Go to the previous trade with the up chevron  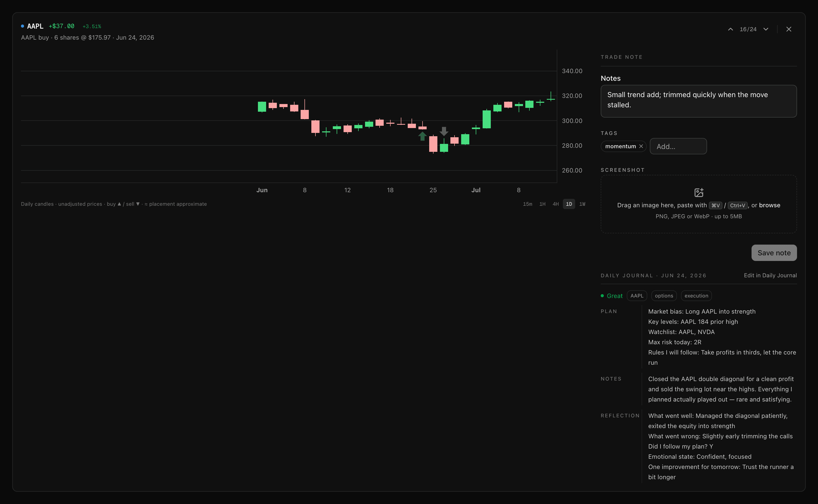tap(730, 29)
